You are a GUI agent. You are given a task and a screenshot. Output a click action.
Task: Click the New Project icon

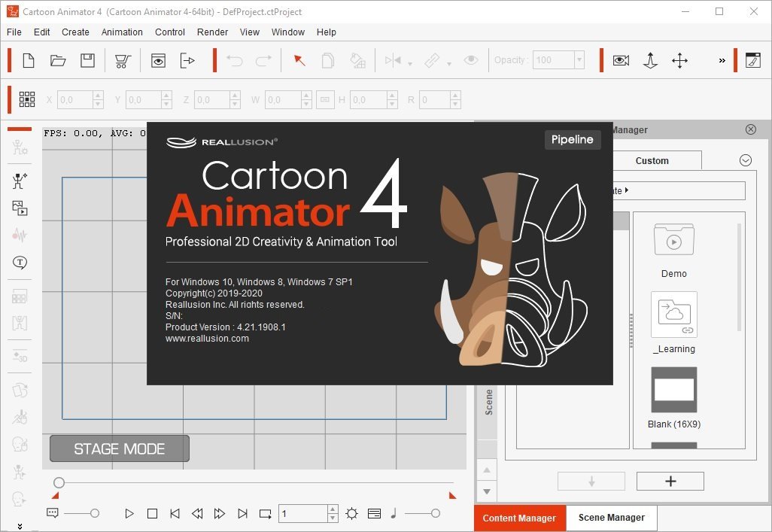(29, 60)
